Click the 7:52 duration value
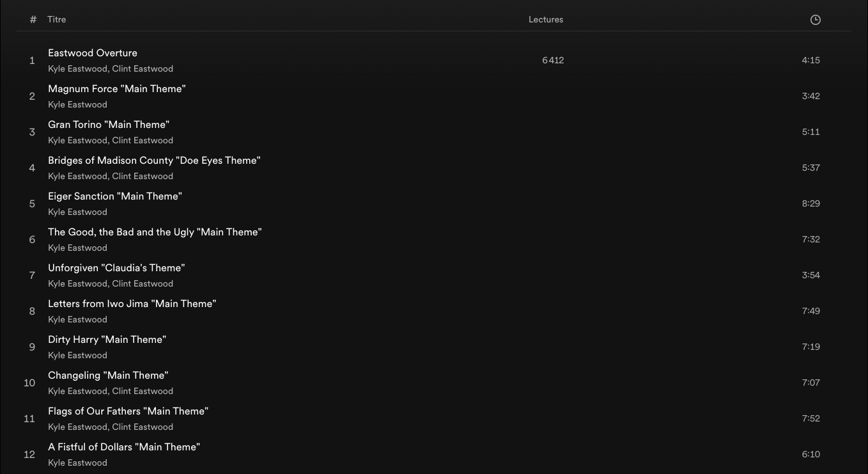The width and height of the screenshot is (868, 474). 810,418
